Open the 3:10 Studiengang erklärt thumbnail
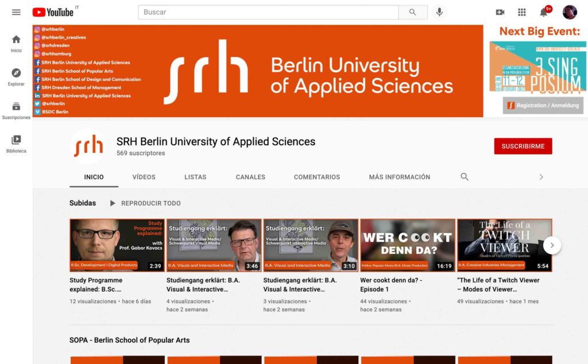588x364 pixels. [311, 245]
